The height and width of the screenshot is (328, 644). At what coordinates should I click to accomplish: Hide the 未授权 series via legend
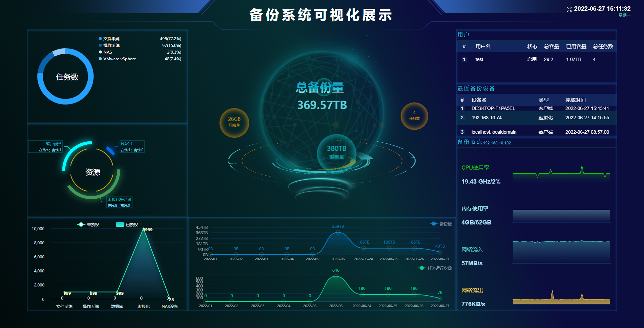click(x=89, y=224)
